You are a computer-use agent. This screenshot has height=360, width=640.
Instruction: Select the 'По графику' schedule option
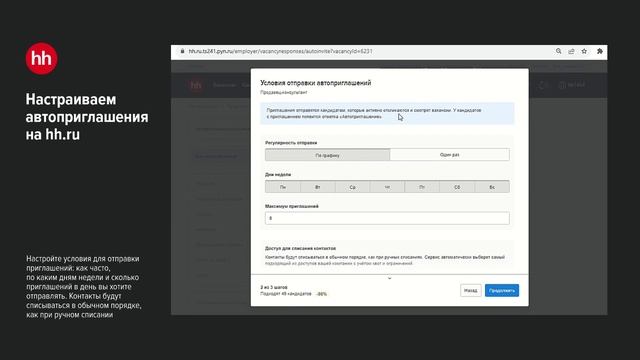327,155
